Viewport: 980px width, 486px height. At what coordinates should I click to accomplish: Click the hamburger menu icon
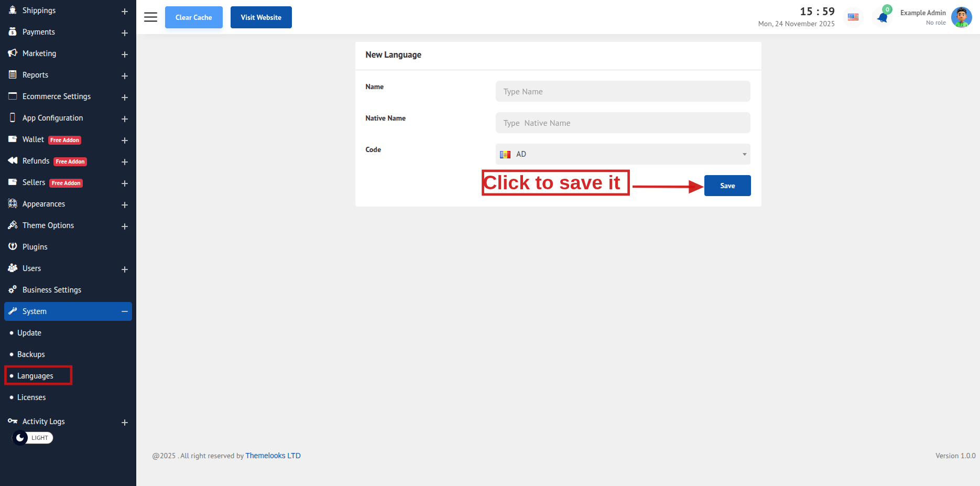(x=150, y=17)
